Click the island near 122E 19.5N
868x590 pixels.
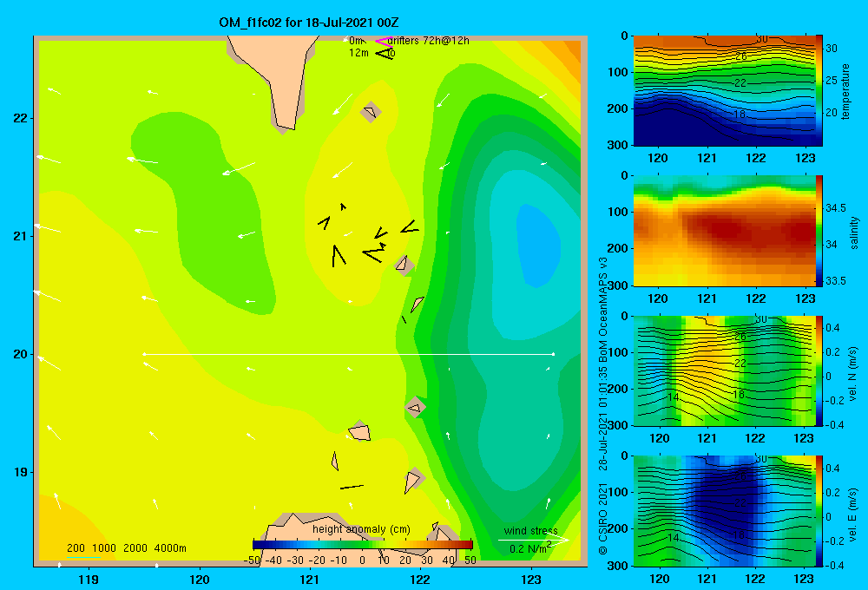pos(415,407)
